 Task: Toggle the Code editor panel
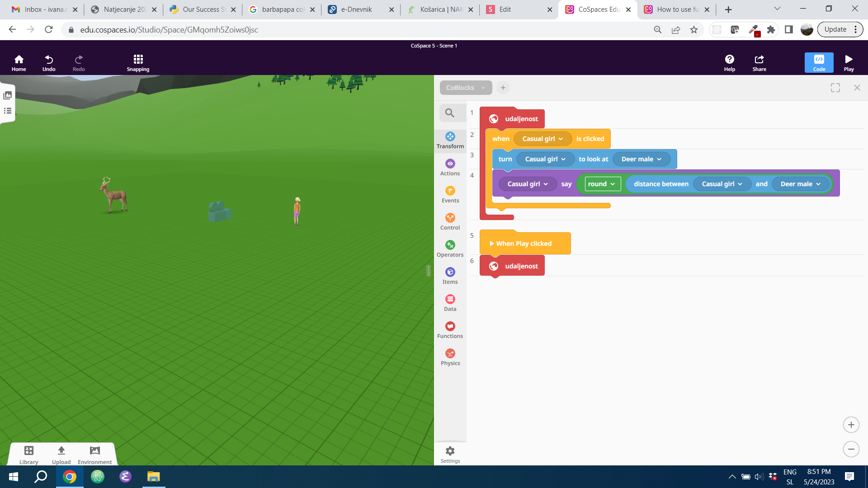(x=819, y=63)
